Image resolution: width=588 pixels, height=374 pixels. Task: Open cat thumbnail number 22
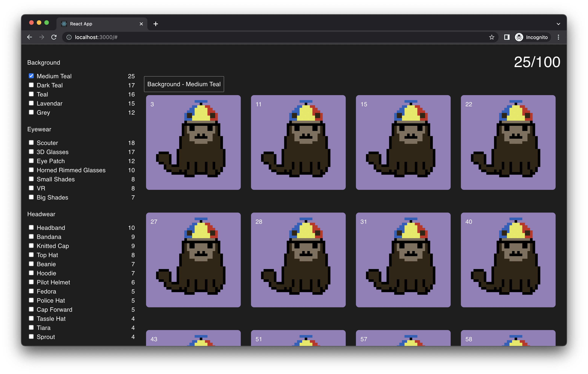coord(508,142)
